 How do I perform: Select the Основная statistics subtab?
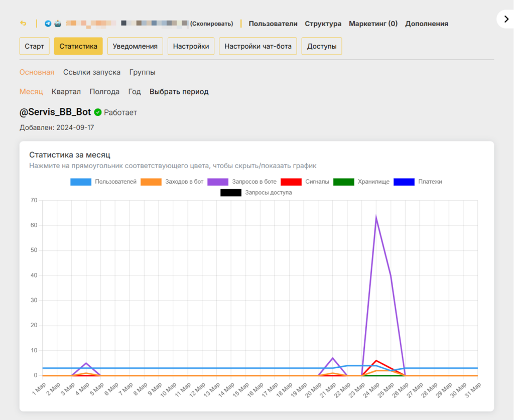pos(37,72)
